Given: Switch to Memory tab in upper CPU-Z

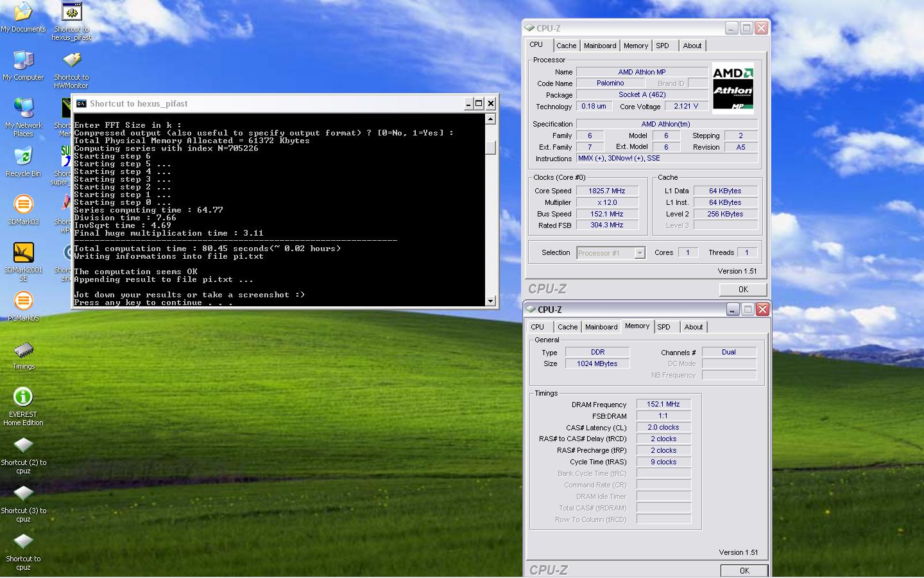Looking at the screenshot, I should (x=636, y=46).
